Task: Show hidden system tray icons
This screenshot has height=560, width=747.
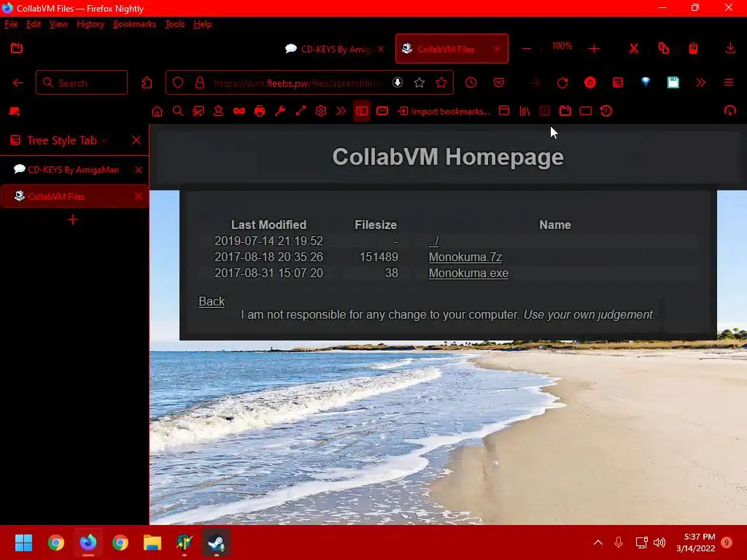Action: [x=598, y=542]
